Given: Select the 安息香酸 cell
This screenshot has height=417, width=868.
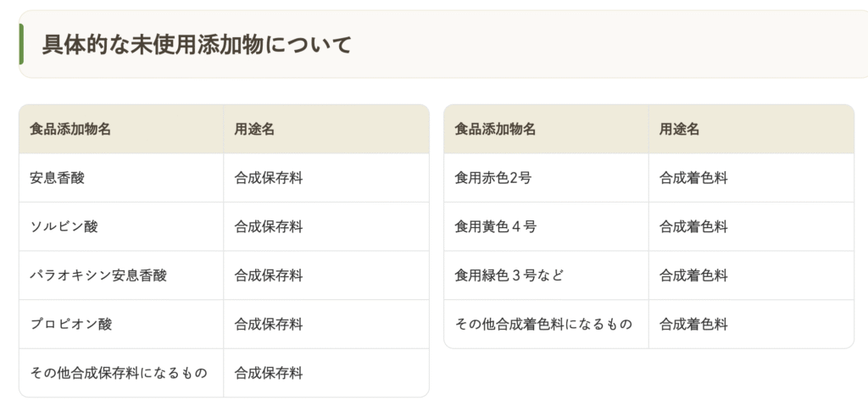Looking at the screenshot, I should pyautogui.click(x=57, y=178).
